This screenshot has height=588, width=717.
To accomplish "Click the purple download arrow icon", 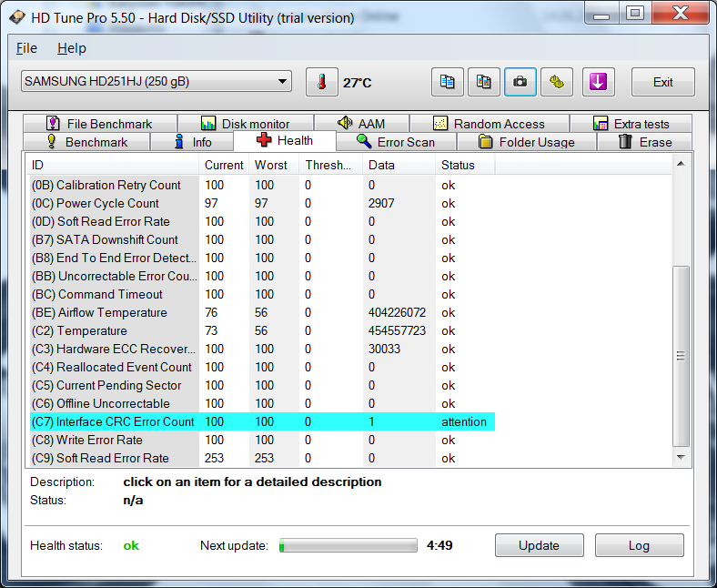I will 598,82.
